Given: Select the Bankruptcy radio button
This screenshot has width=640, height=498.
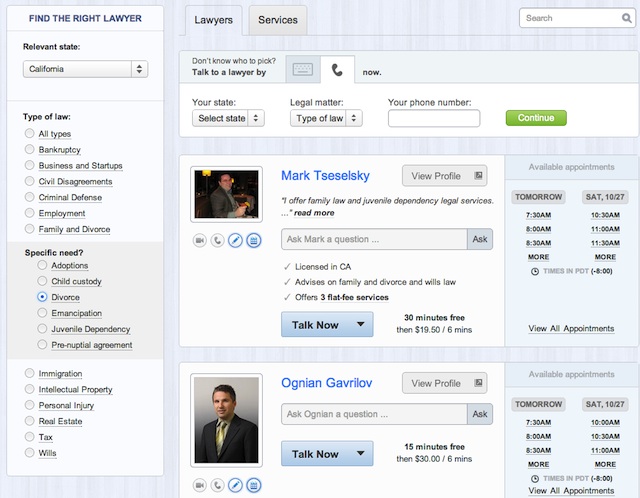Looking at the screenshot, I should tap(31, 150).
